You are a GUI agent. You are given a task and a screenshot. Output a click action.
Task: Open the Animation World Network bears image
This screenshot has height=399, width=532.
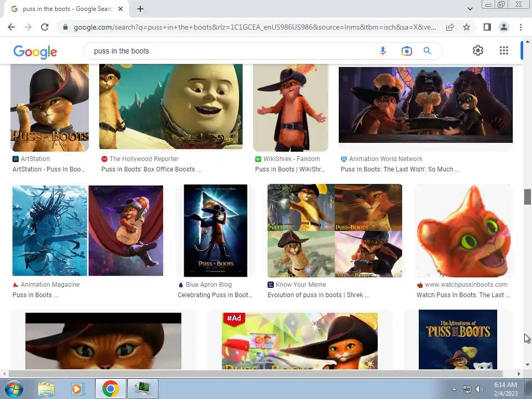tap(425, 105)
